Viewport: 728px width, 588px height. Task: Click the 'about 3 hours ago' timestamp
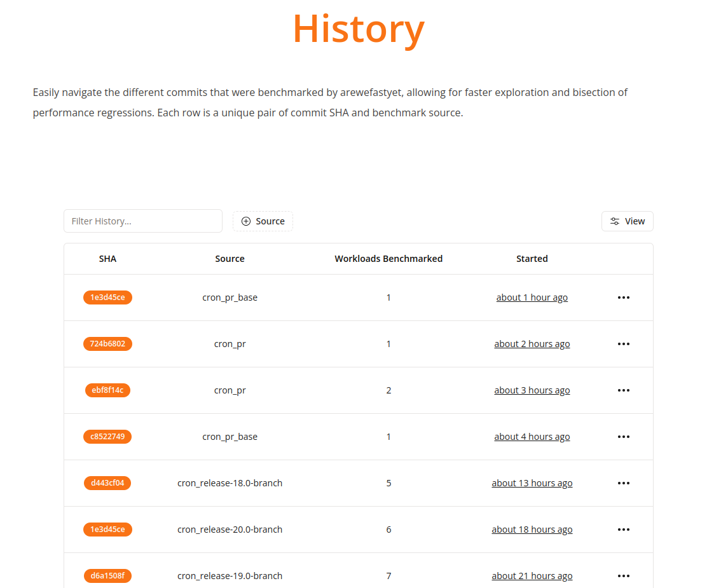point(532,390)
